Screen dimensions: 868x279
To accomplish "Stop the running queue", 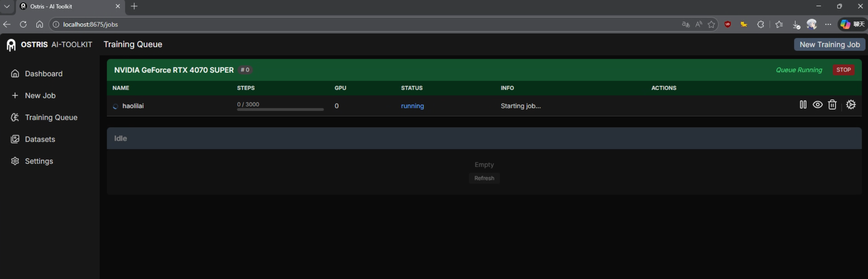I will click(x=843, y=70).
